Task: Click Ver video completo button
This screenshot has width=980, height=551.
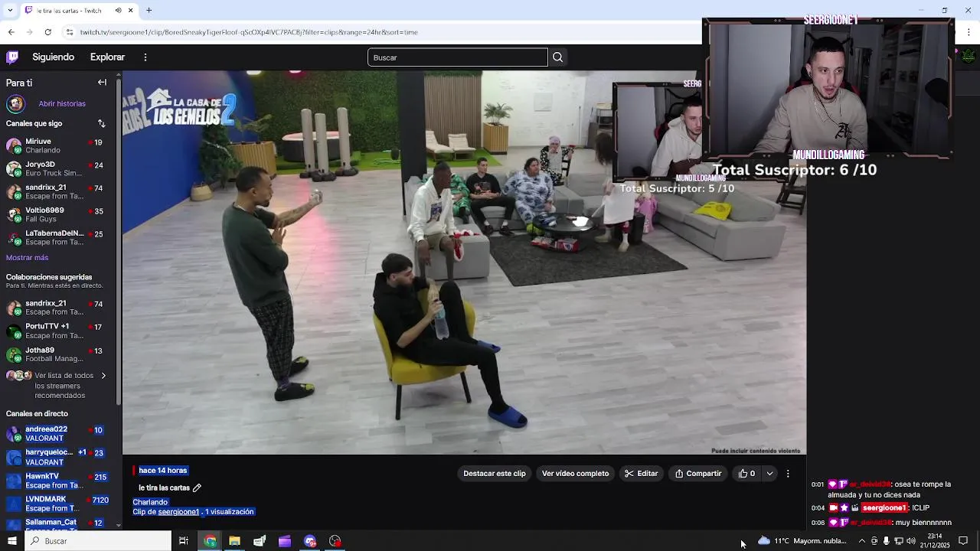Action: [575, 474]
